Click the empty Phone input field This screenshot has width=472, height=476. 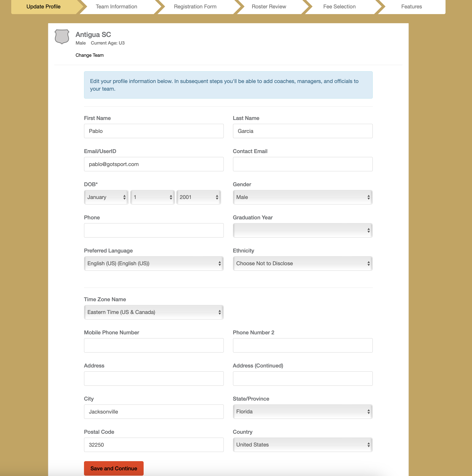(154, 230)
